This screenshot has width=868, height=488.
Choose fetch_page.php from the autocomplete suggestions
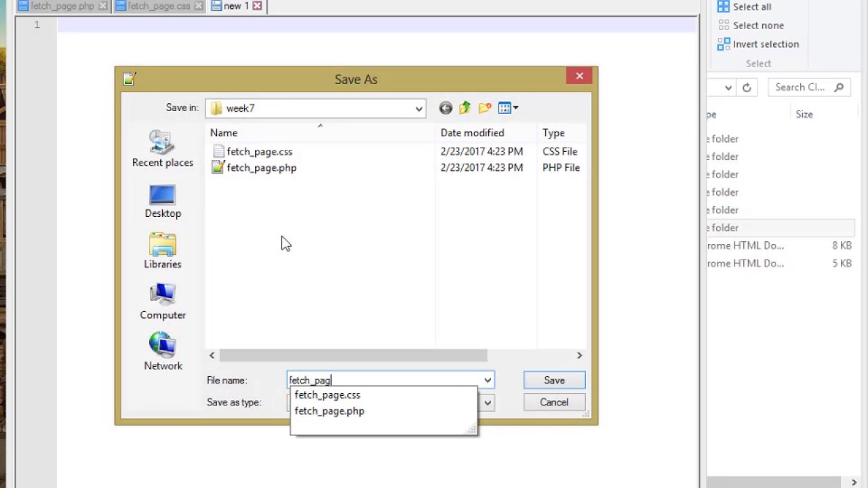[330, 411]
